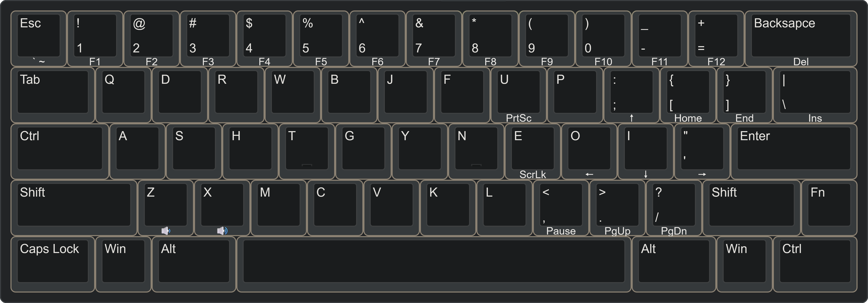Click the semicolon key with up arrow
The height and width of the screenshot is (303, 868).
(631, 95)
